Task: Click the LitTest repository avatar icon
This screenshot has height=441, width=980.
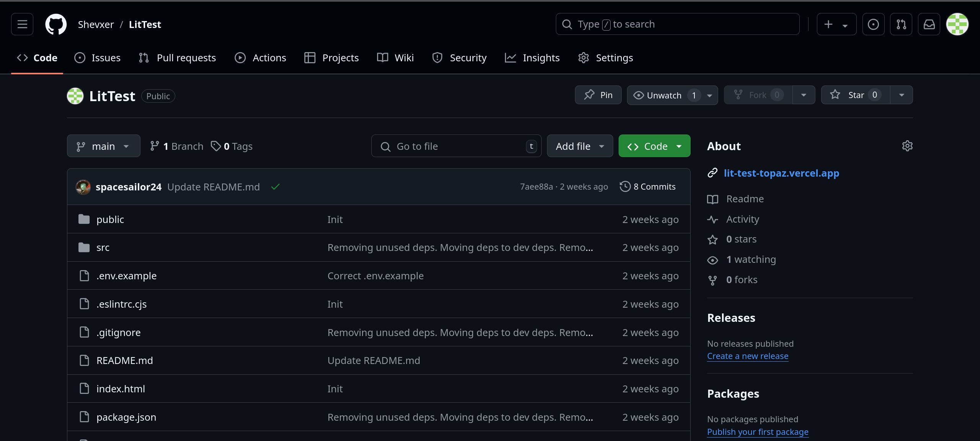Action: click(75, 96)
